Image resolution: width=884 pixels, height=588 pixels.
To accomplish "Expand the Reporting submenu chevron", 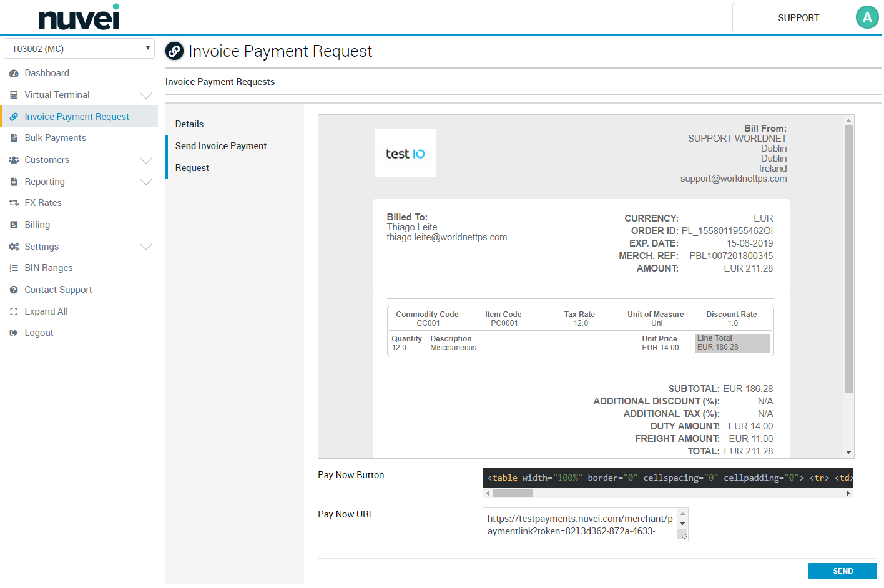I will pyautogui.click(x=146, y=182).
